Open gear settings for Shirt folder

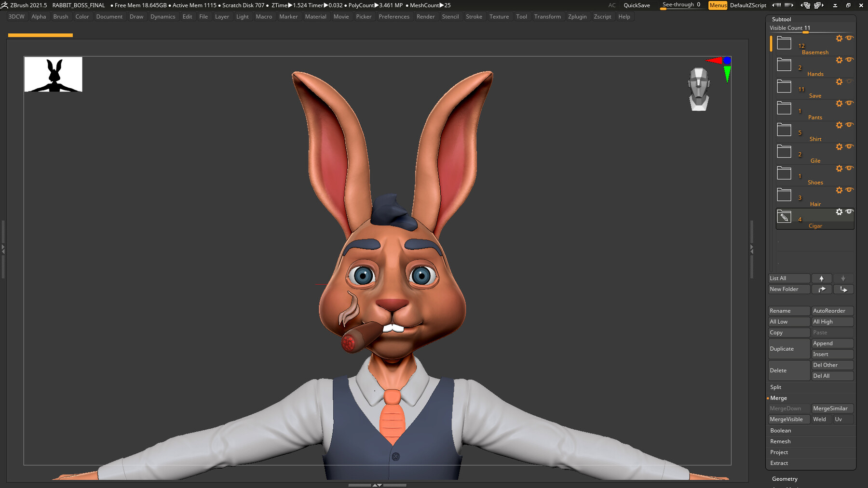[x=839, y=125]
